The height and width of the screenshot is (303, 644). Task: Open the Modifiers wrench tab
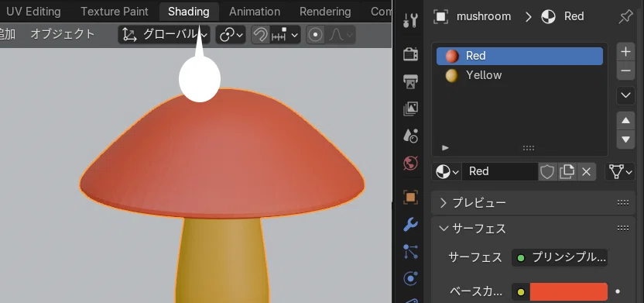tap(410, 225)
